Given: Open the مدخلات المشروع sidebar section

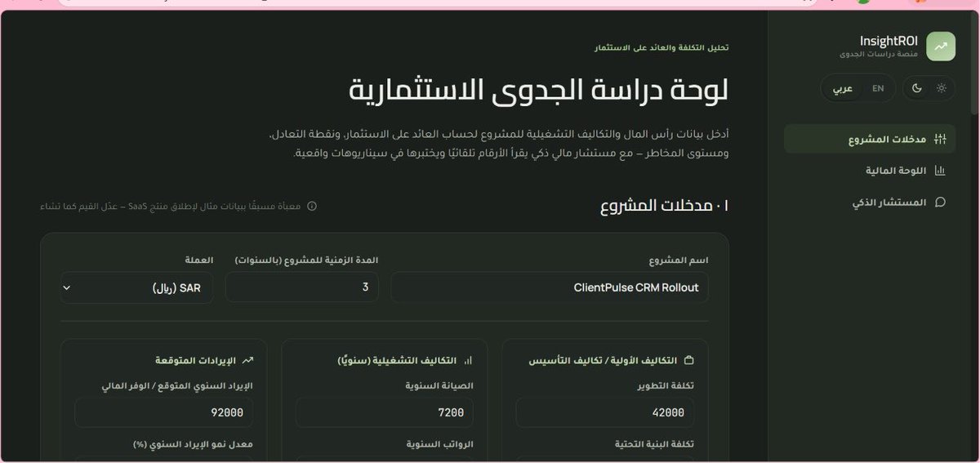Looking at the screenshot, I should point(869,139).
